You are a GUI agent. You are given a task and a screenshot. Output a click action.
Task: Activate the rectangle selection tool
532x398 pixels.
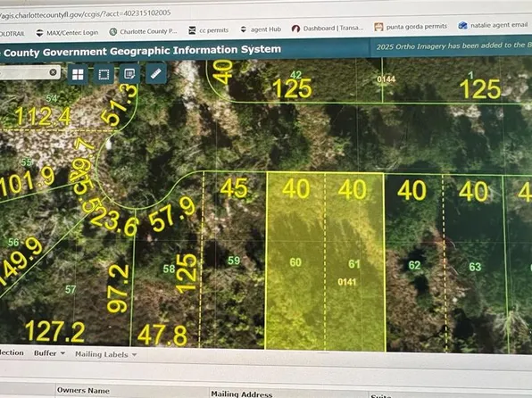(x=104, y=74)
